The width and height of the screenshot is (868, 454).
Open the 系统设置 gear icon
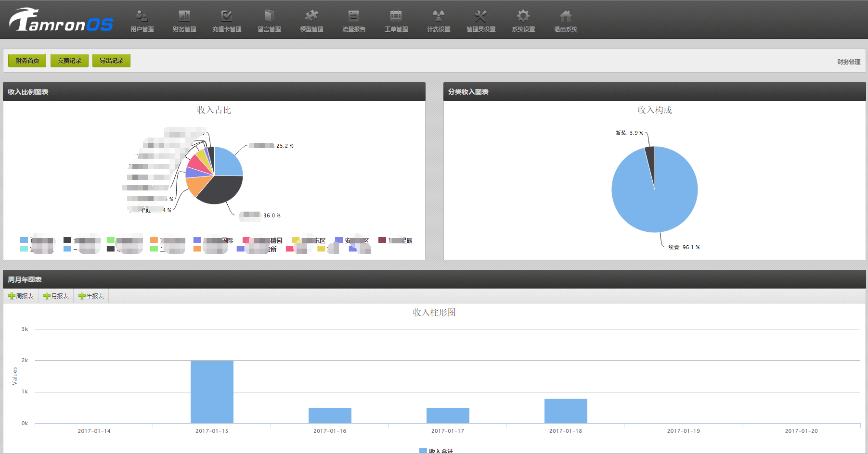pos(523,16)
